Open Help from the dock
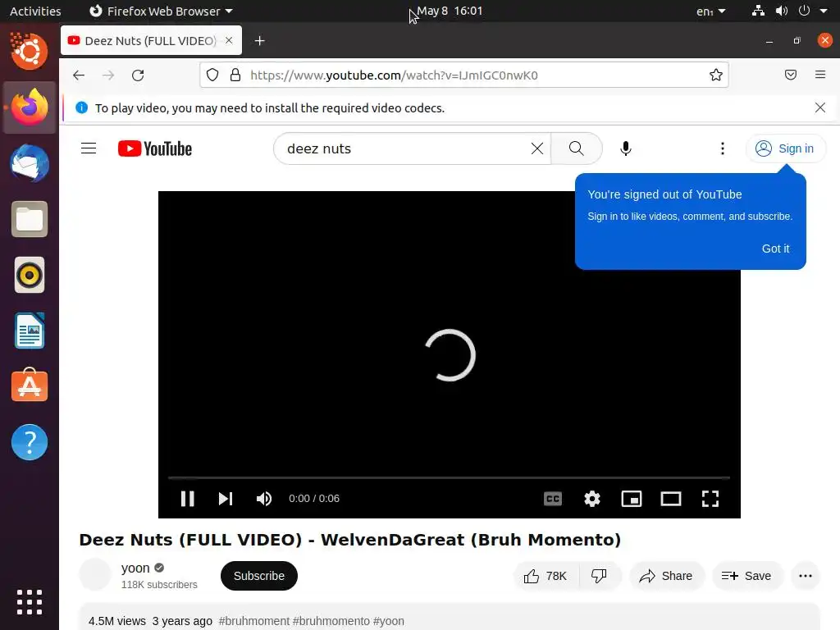 point(30,442)
